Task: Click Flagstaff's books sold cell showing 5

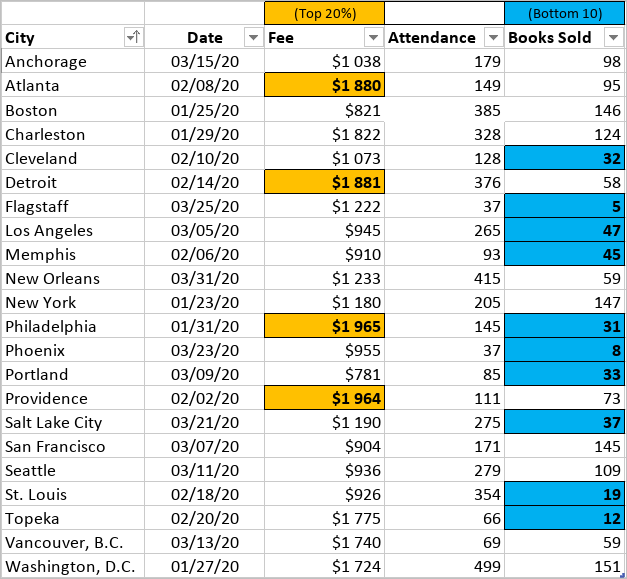Action: [565, 206]
